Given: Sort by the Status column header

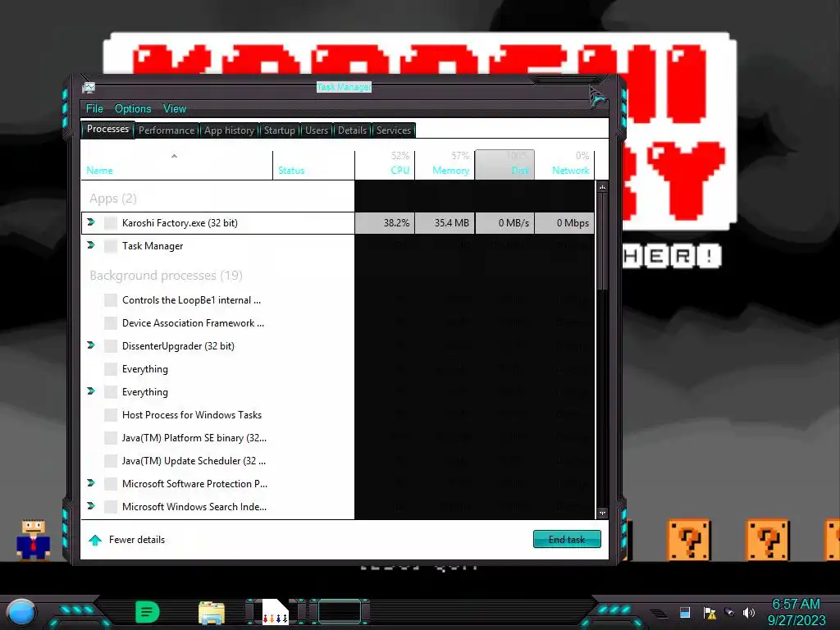Looking at the screenshot, I should tap(313, 165).
